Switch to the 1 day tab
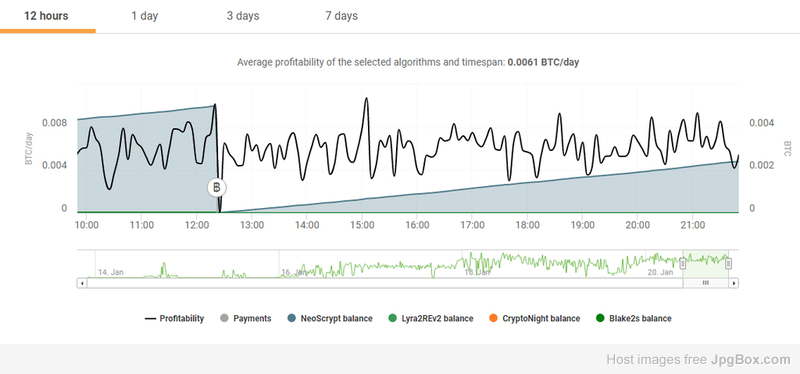The width and height of the screenshot is (800, 374). [x=144, y=16]
